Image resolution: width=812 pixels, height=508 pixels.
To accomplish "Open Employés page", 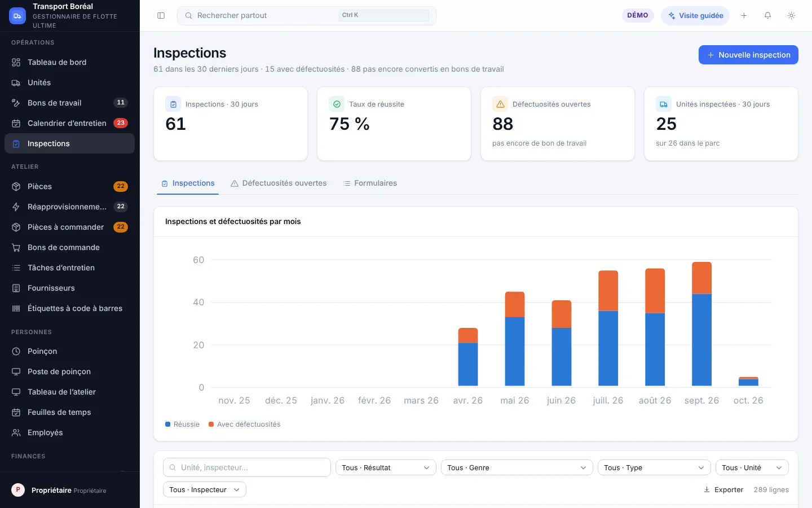I will (x=69, y=432).
